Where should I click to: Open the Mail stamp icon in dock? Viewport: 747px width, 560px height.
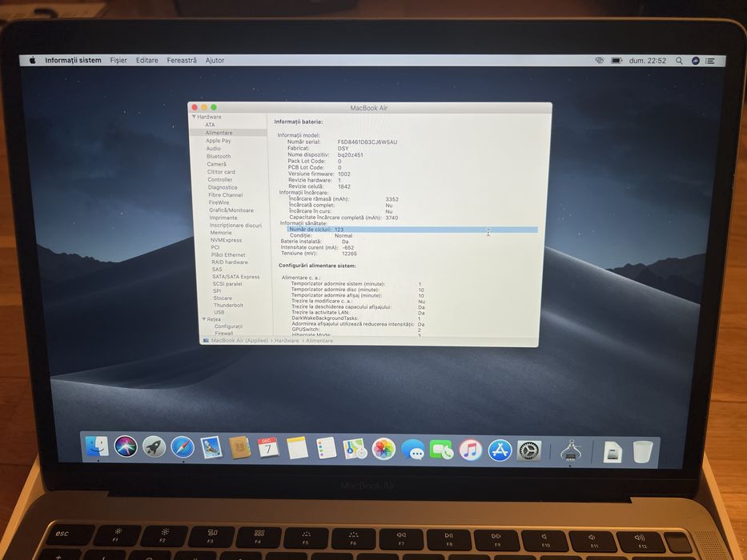point(211,448)
